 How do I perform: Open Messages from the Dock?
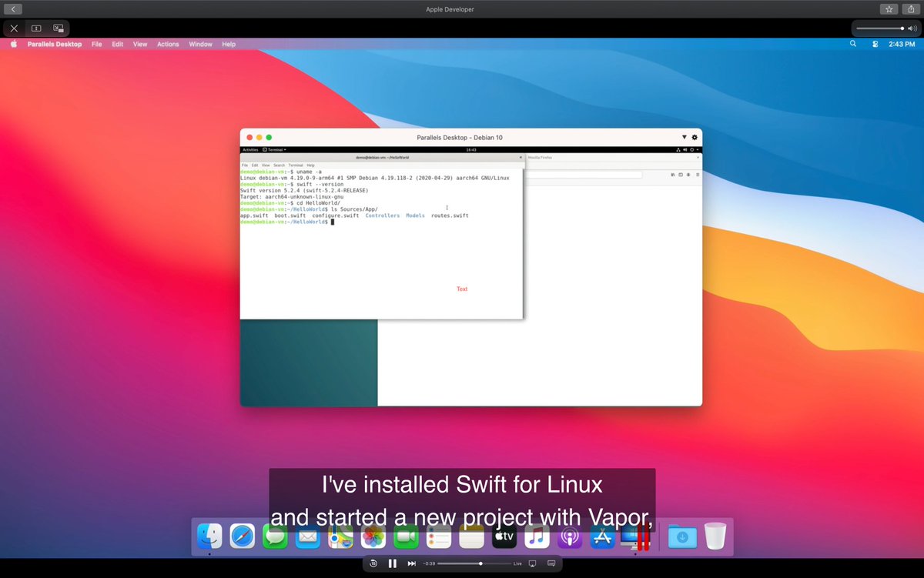click(275, 536)
